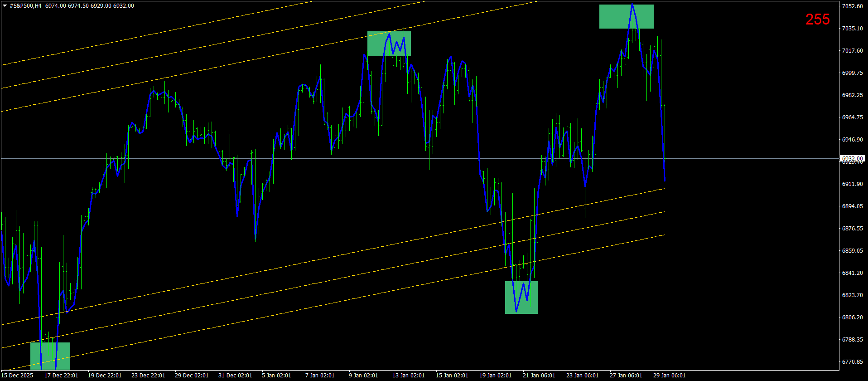Select the green rectangle at the 13 Jan high
The image size is (868, 381).
click(389, 44)
